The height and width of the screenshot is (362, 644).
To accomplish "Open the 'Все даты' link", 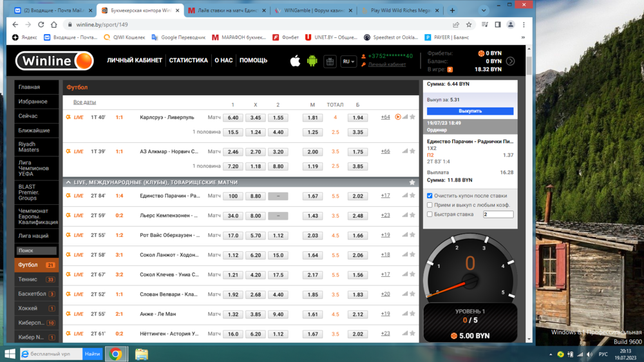I will tap(84, 102).
